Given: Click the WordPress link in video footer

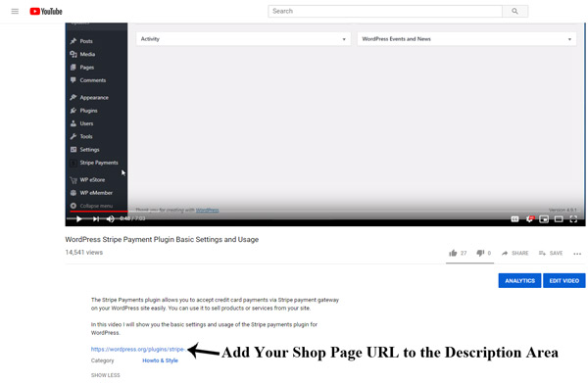Looking at the screenshot, I should click(207, 211).
